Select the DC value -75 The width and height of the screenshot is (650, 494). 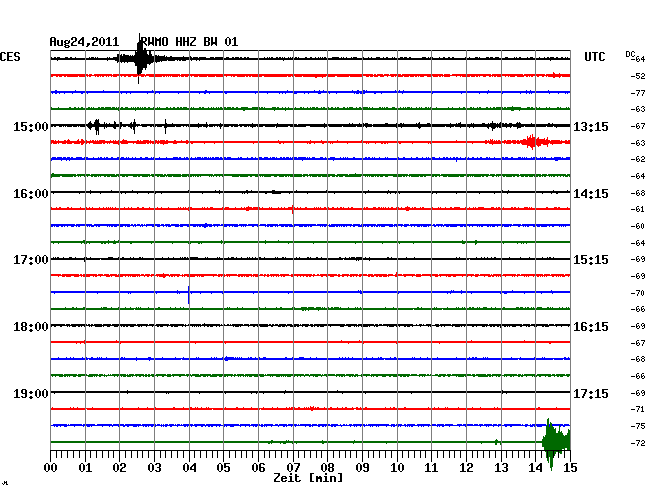click(x=638, y=426)
